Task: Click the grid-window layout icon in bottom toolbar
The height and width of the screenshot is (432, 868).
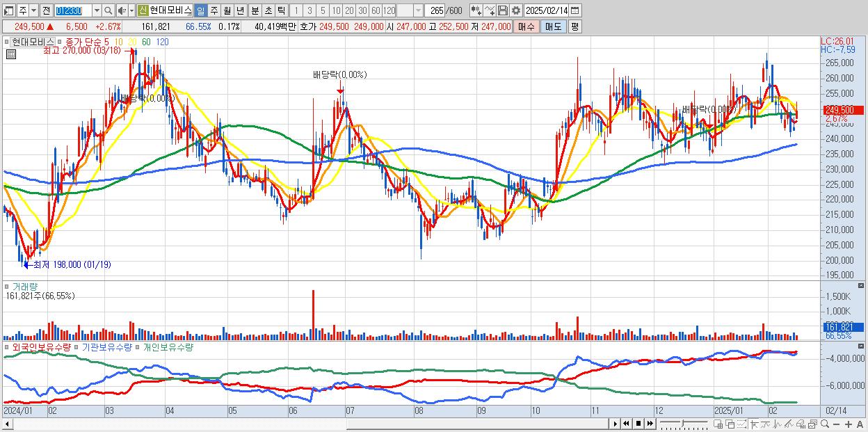Action: point(718,424)
